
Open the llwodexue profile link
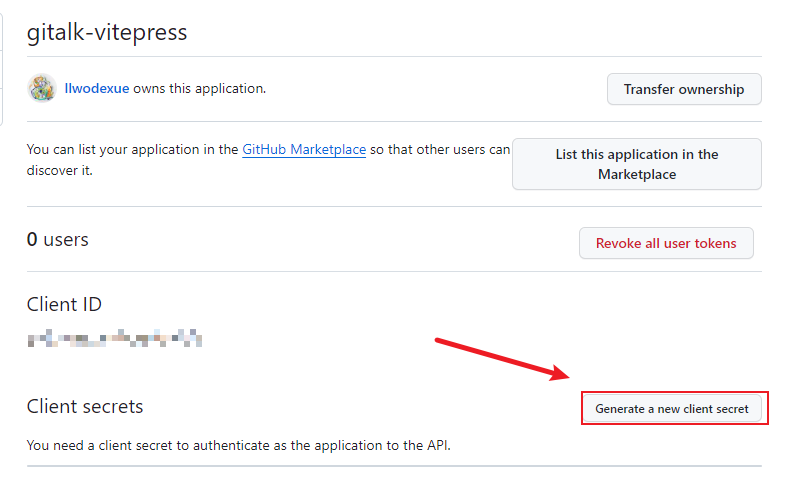tap(97, 88)
